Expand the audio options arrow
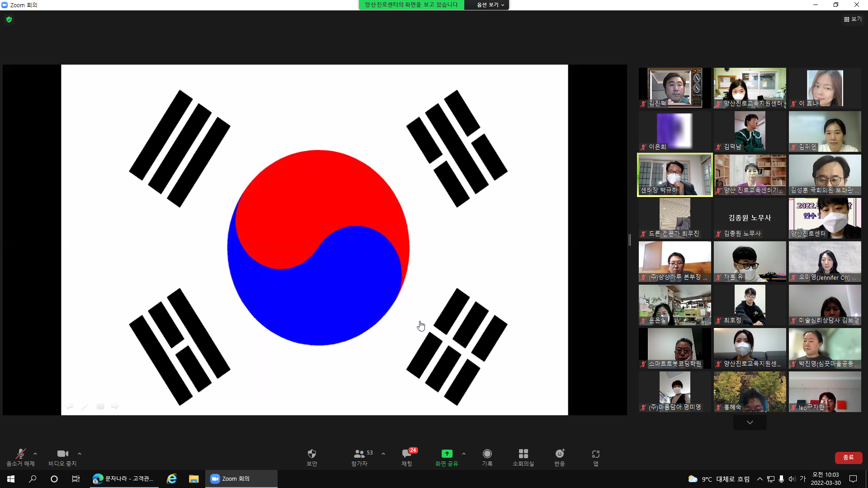This screenshot has height=488, width=868. pyautogui.click(x=35, y=454)
